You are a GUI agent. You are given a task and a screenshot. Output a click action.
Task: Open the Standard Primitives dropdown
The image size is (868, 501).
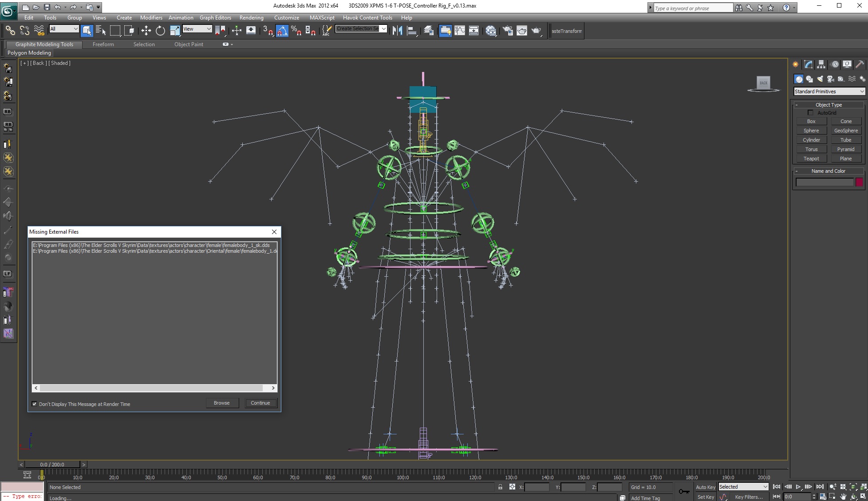click(x=829, y=91)
